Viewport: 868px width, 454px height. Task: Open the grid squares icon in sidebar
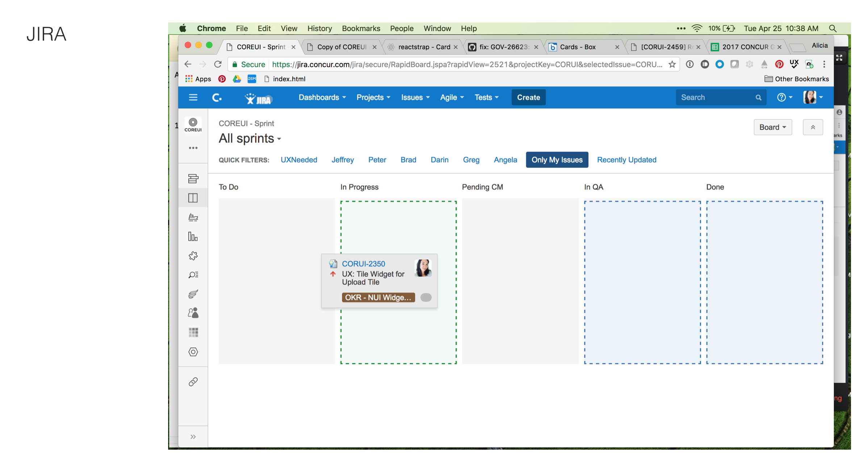coord(193,332)
